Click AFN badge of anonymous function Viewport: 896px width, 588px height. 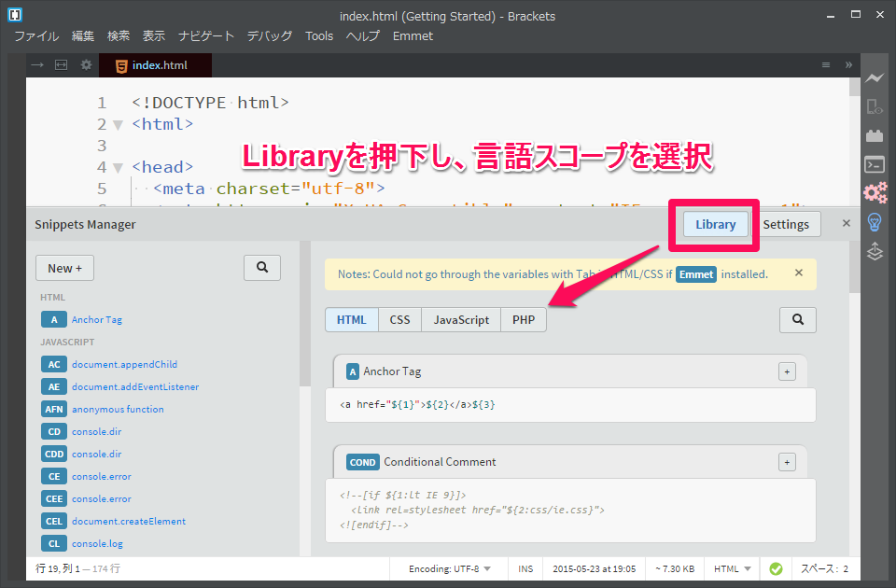(x=54, y=409)
